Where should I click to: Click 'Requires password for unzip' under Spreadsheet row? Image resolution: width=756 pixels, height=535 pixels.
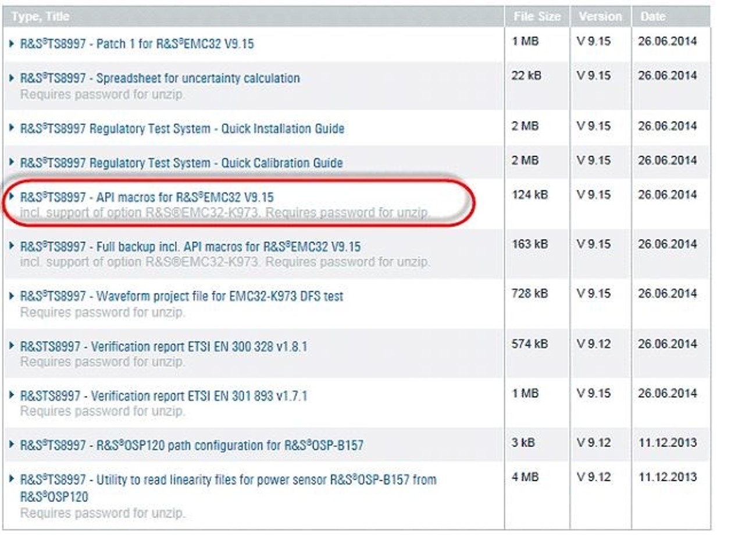coord(103,94)
